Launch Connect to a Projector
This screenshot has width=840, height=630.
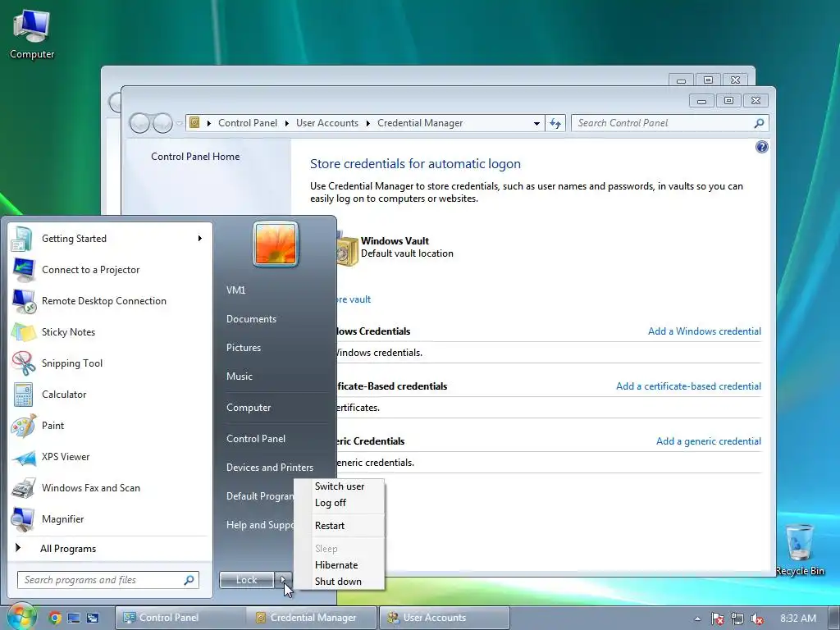(110, 269)
